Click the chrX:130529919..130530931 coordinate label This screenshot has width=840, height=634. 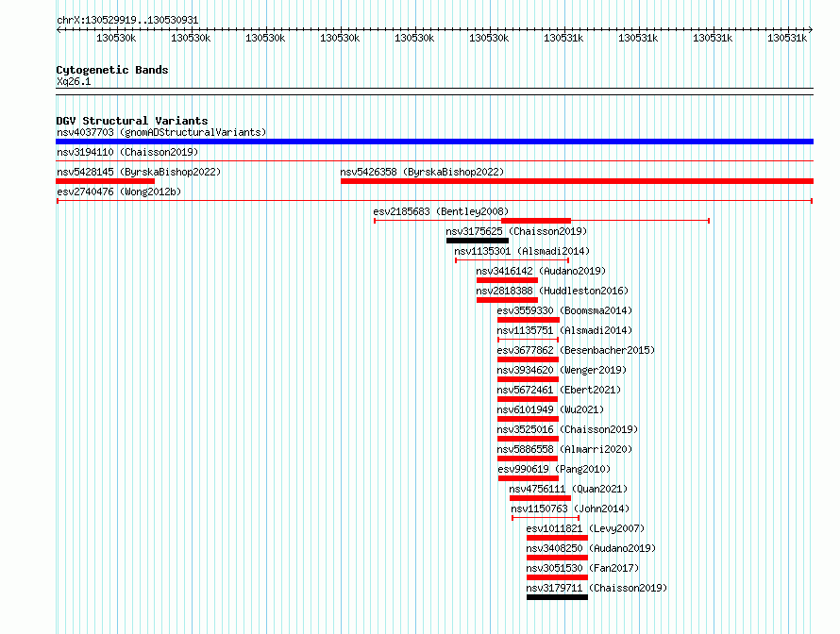(x=127, y=21)
